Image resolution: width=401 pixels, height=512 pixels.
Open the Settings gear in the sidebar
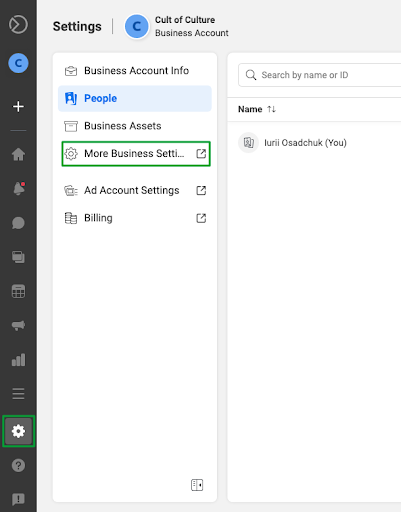tap(18, 431)
